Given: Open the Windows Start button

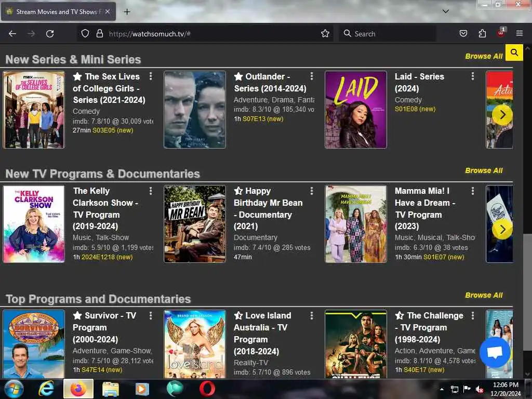Looking at the screenshot, I should 14,389.
